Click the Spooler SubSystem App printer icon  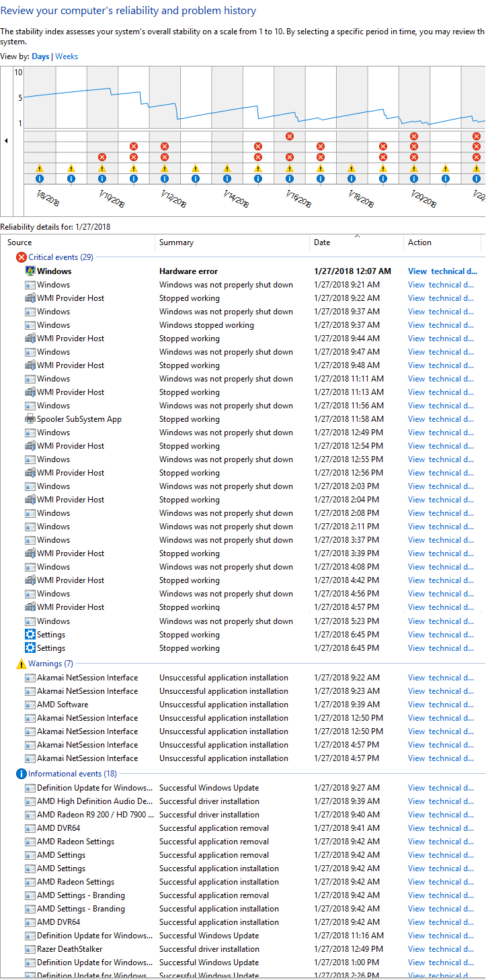tap(30, 419)
